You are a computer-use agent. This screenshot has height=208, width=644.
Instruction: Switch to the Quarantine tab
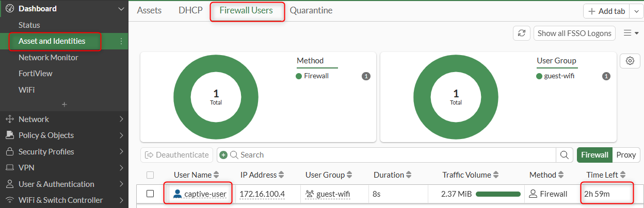click(x=311, y=10)
